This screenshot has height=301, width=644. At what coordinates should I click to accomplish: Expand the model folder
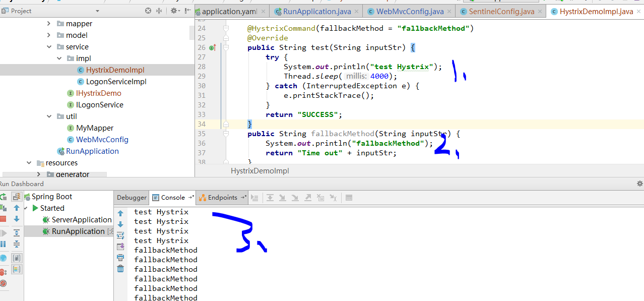click(49, 35)
